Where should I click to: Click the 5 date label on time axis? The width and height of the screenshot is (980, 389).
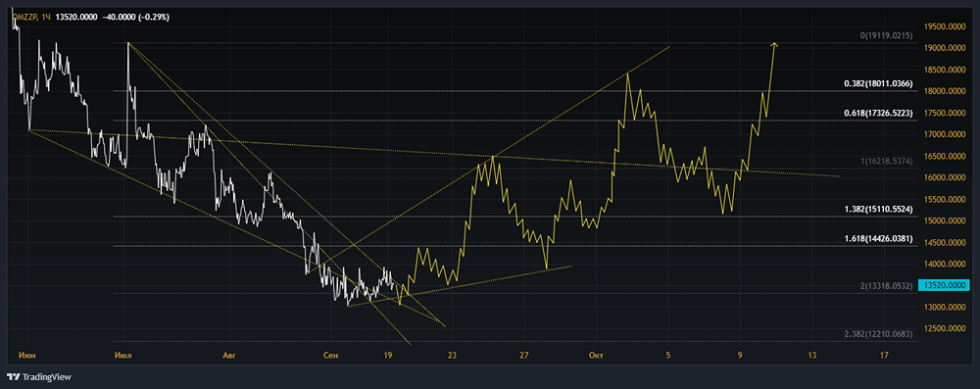668,356
